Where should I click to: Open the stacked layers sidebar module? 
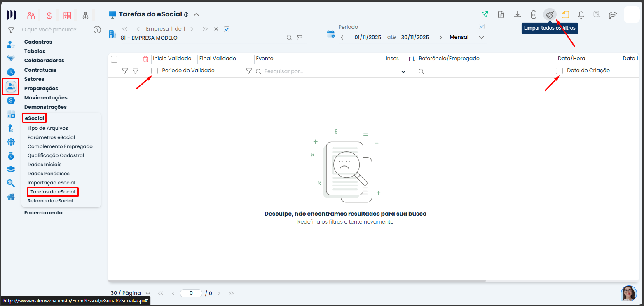(x=11, y=169)
